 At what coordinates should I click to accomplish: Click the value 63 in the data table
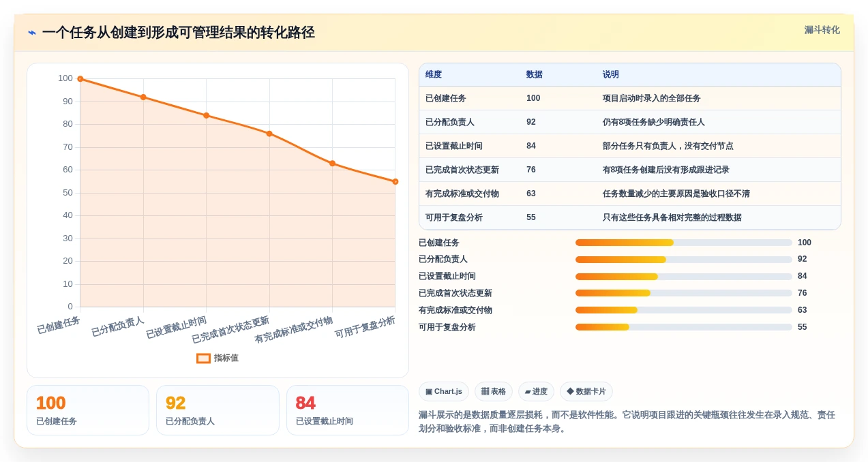(x=531, y=194)
